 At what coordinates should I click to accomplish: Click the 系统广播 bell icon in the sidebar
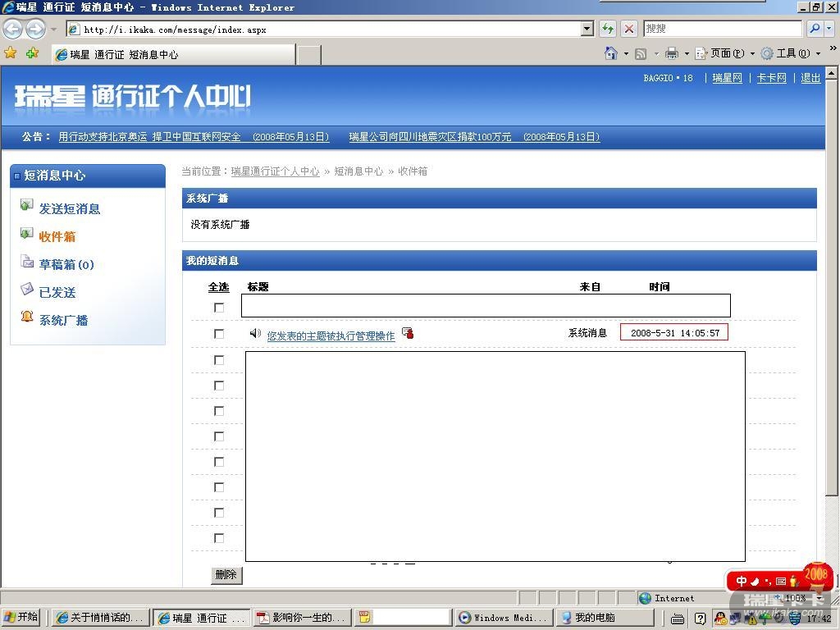(x=27, y=317)
